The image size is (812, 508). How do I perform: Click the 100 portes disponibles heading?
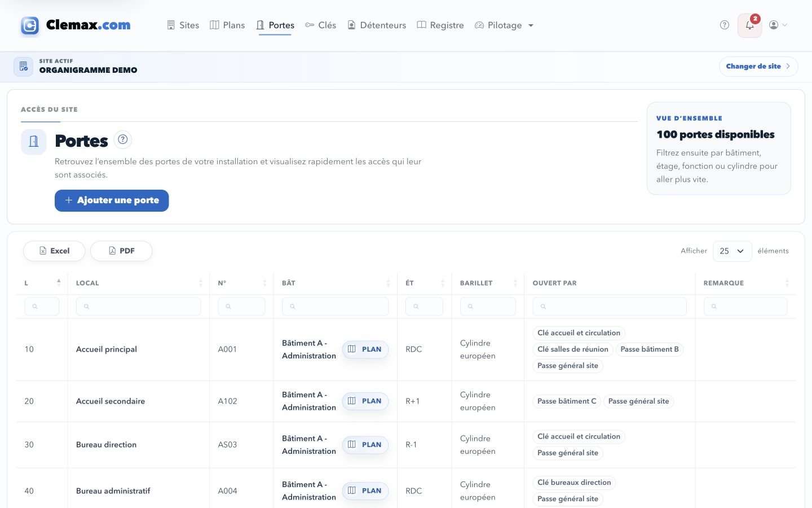(x=716, y=134)
